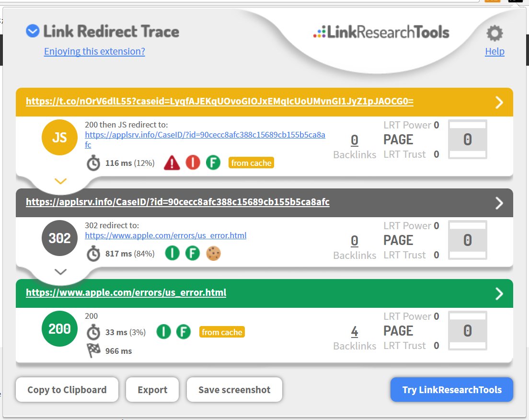Click the PAGE score box in 302 row
Image resolution: width=529 pixels, height=420 pixels.
(468, 240)
